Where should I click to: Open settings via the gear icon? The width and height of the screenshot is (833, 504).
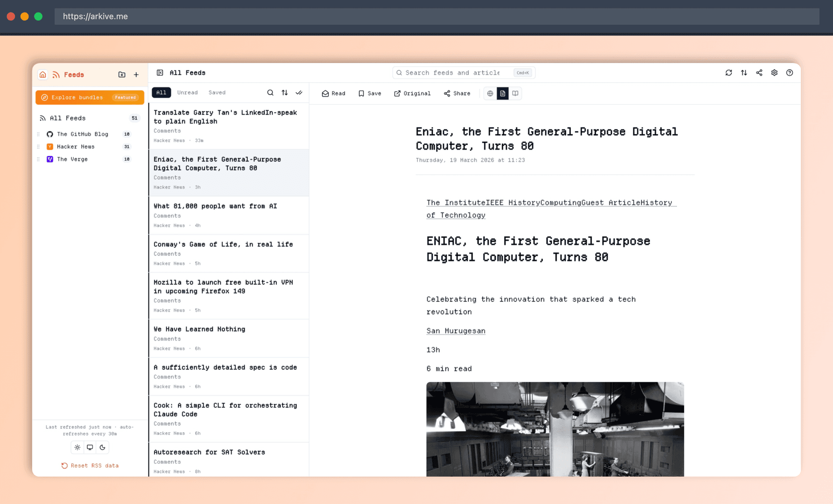click(x=774, y=73)
